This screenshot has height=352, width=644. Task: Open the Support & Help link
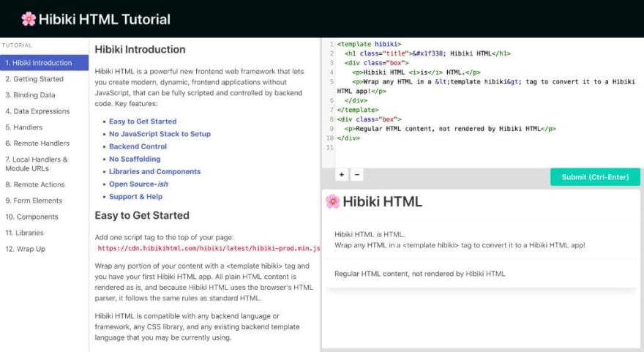click(135, 197)
